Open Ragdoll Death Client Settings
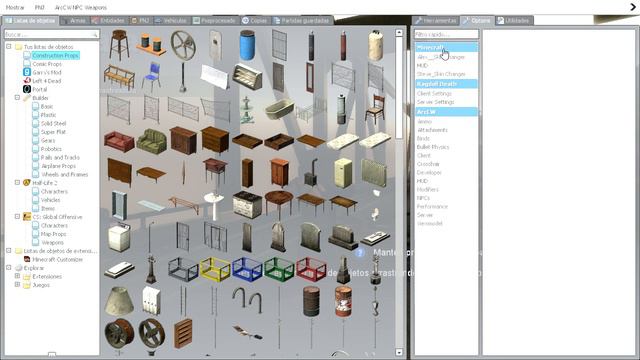 (434, 93)
